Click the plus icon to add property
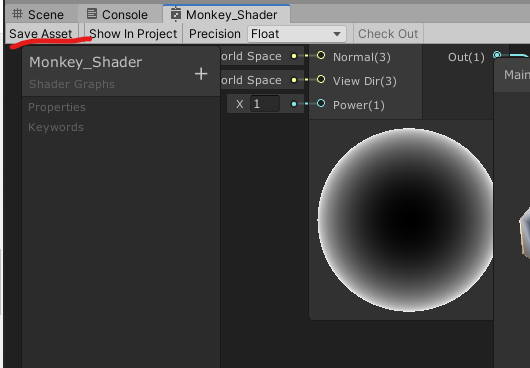Viewport: 530px width, 368px height. pos(201,74)
